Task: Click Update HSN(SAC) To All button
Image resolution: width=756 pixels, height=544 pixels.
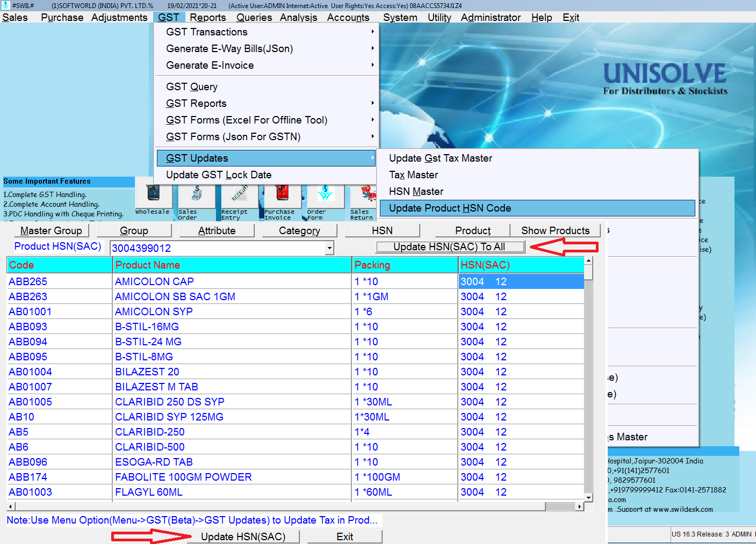Action: [x=450, y=246]
